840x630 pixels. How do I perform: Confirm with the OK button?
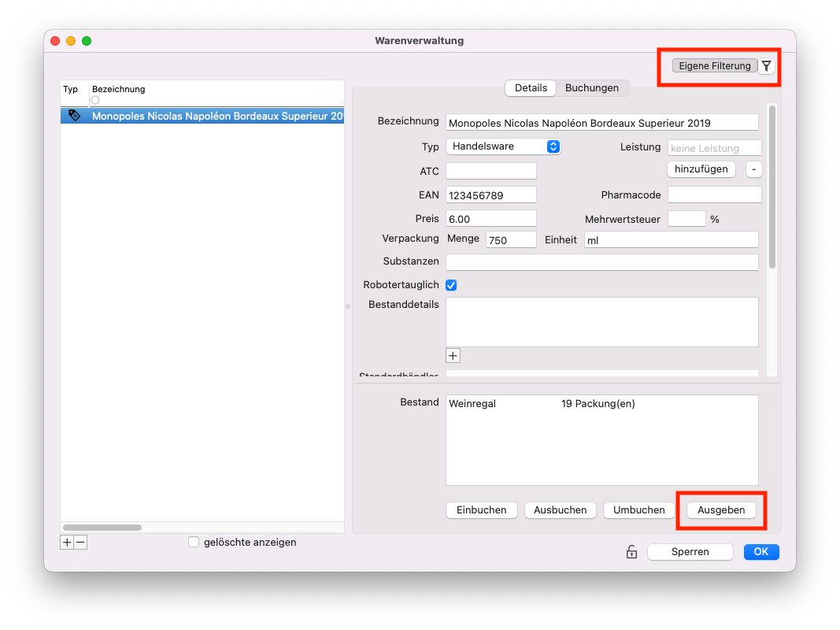(x=761, y=552)
